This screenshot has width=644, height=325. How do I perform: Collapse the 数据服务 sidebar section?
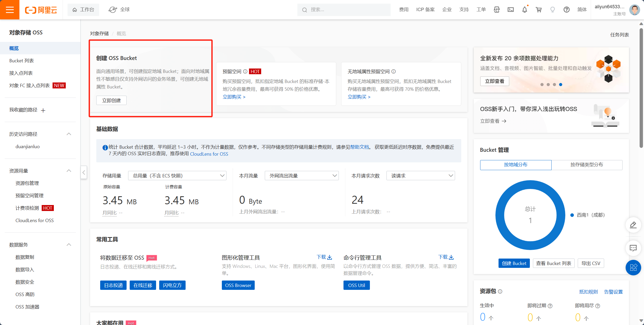click(x=69, y=244)
